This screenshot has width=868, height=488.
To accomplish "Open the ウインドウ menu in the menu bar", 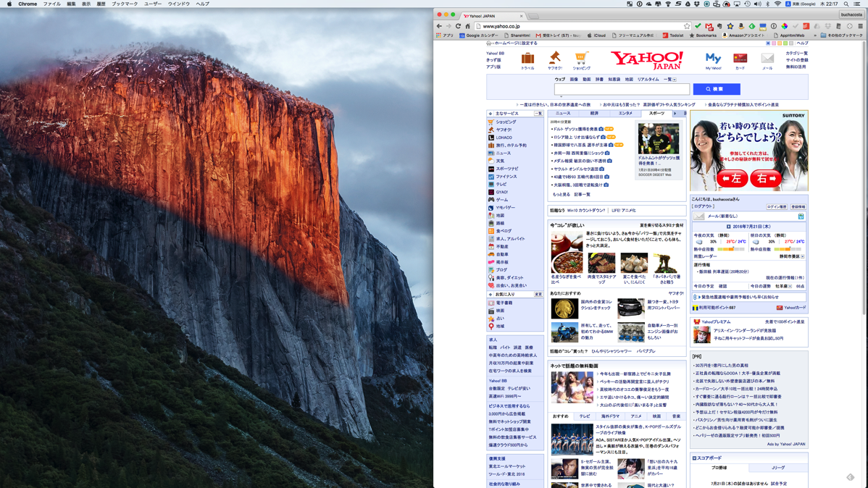I will 178,4.
